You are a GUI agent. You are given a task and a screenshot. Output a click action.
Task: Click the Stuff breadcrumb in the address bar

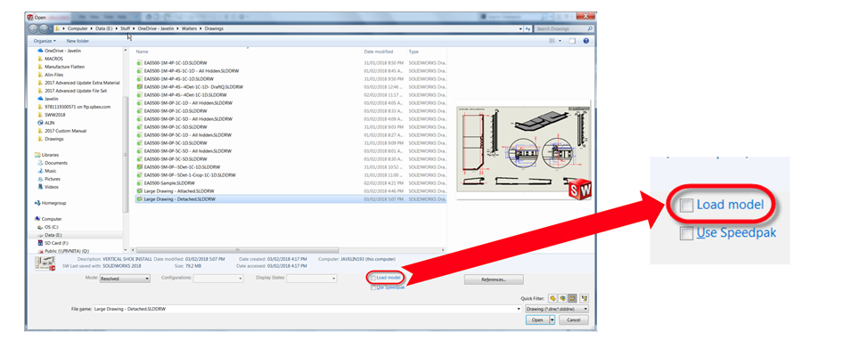point(126,28)
